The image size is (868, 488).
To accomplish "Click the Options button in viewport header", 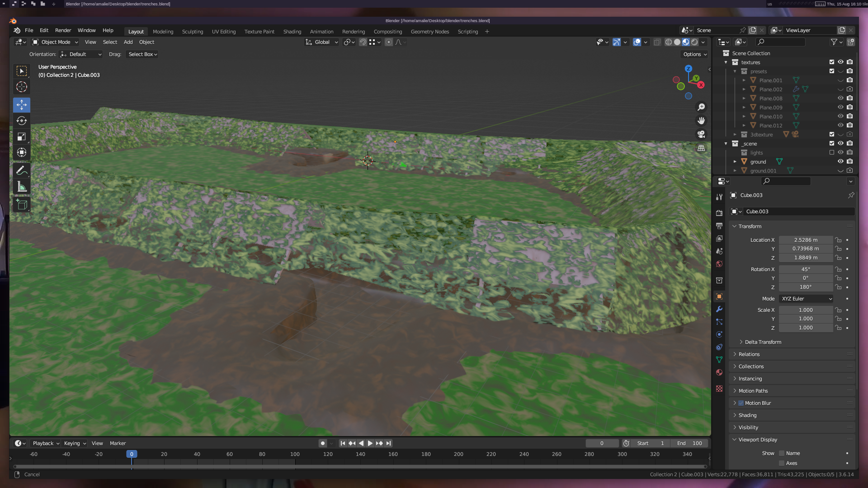I will click(x=695, y=54).
